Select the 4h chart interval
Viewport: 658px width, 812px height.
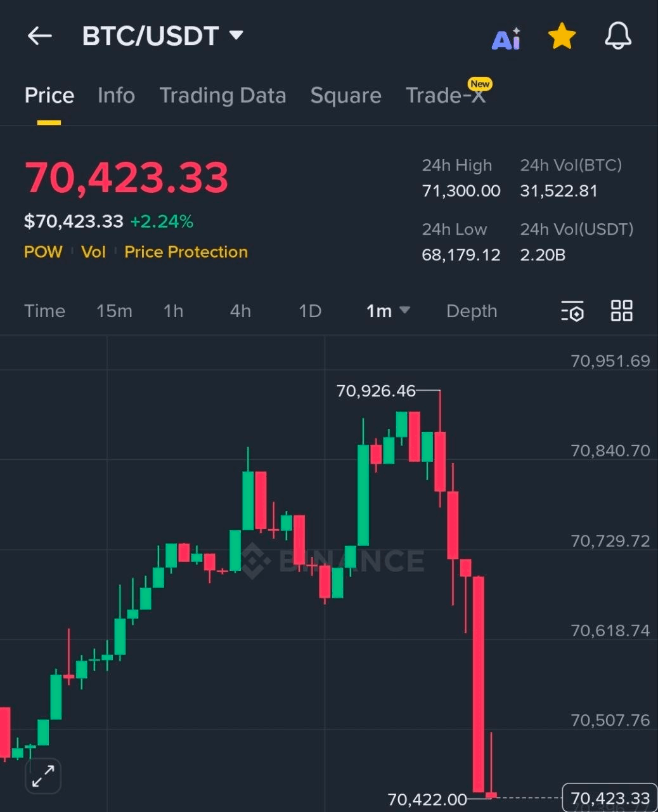pos(240,311)
